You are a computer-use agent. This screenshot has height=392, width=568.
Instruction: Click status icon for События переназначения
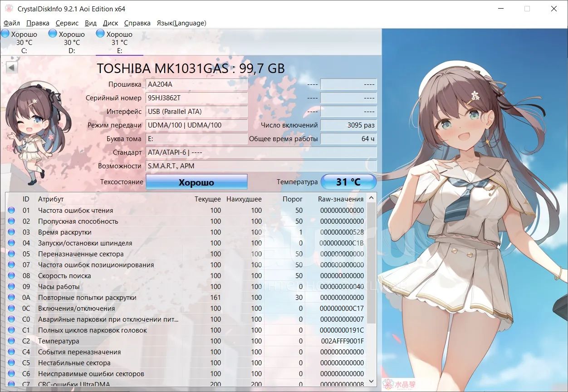(x=11, y=352)
